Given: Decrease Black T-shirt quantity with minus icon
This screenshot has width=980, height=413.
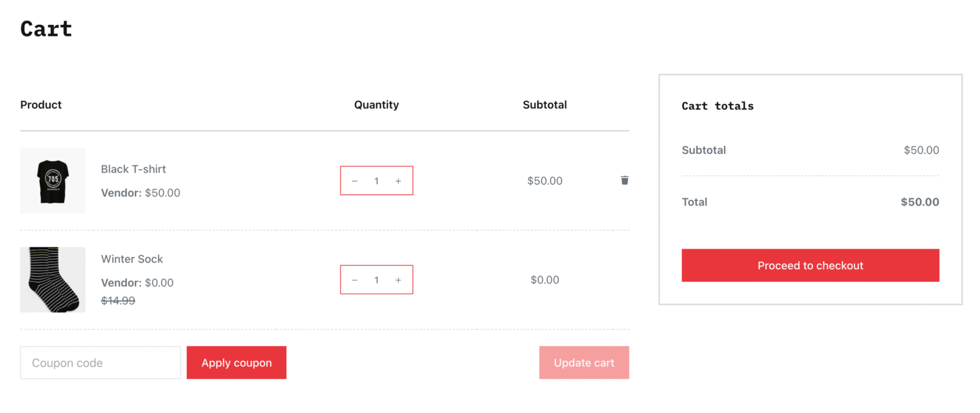Looking at the screenshot, I should [355, 180].
